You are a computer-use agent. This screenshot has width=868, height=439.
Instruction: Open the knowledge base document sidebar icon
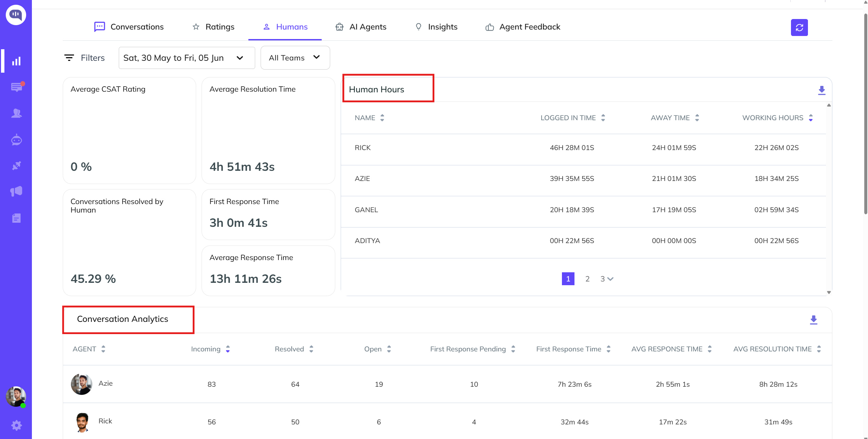[x=16, y=218]
